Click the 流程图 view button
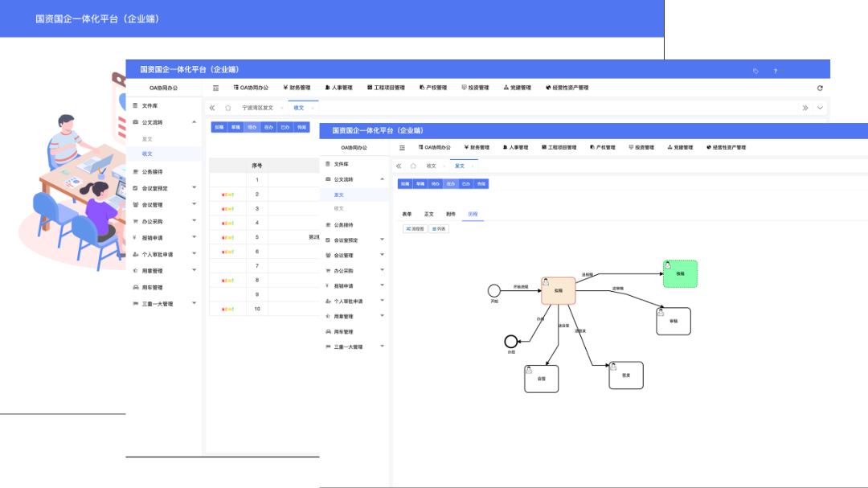This screenshot has height=488, width=868. pos(415,229)
